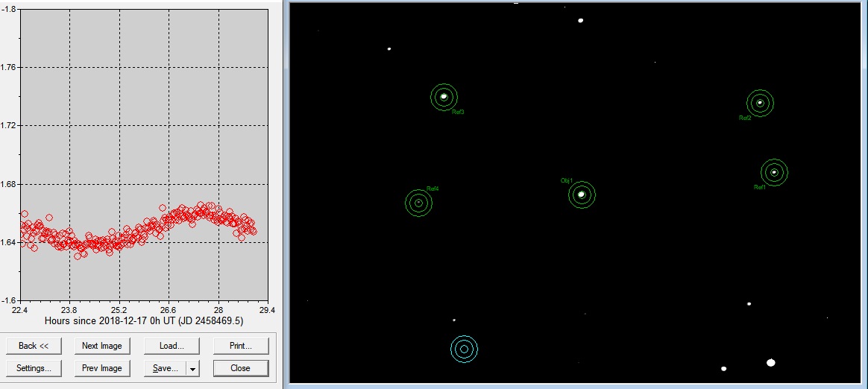Click the Ref3 reference star aperture
Viewport: 868px width, 389px height.
tap(444, 96)
